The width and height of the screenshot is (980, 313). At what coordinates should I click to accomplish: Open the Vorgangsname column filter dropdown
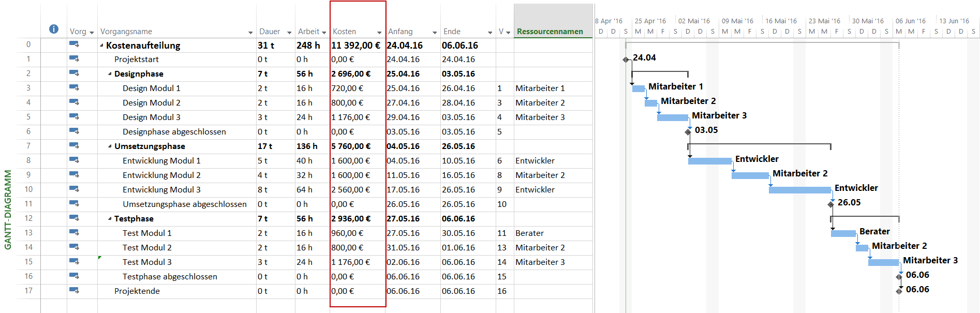pyautogui.click(x=250, y=32)
